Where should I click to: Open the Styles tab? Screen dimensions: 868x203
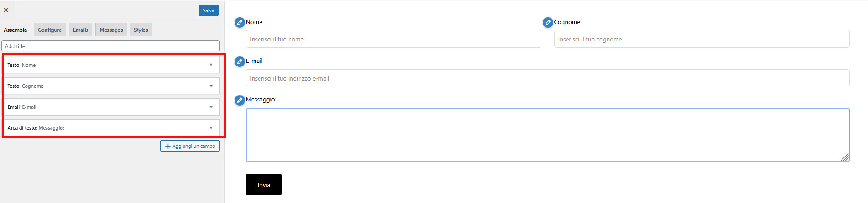click(x=141, y=30)
